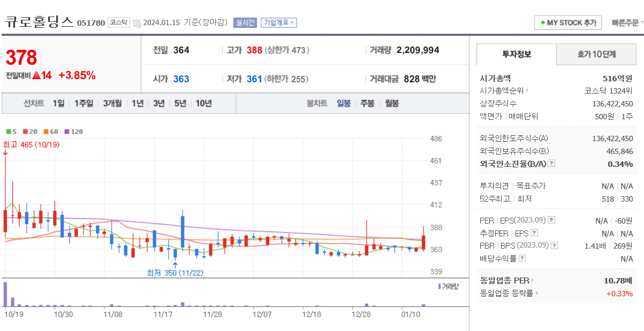The width and height of the screenshot is (644, 331).
Task: Click the 거래량 value 2,209,994
Action: [418, 50]
